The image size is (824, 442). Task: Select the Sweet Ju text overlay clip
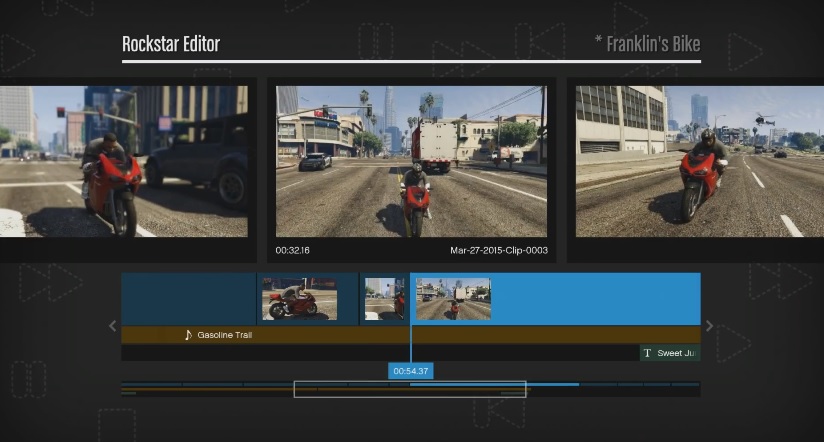pyautogui.click(x=670, y=353)
